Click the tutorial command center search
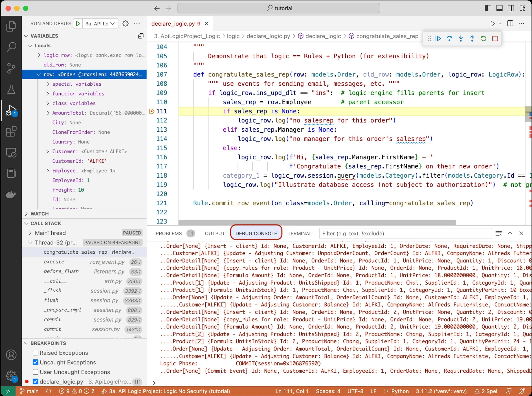532x396 pixels. click(x=279, y=8)
